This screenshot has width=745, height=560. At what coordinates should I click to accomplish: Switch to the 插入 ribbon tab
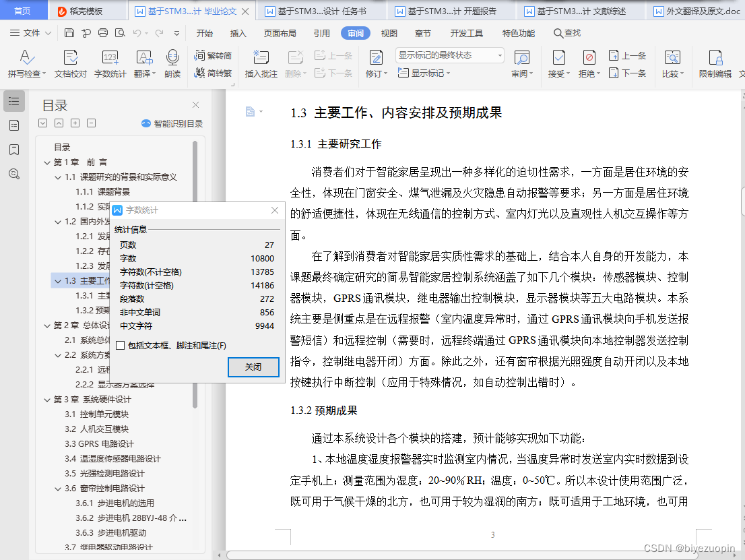(238, 33)
